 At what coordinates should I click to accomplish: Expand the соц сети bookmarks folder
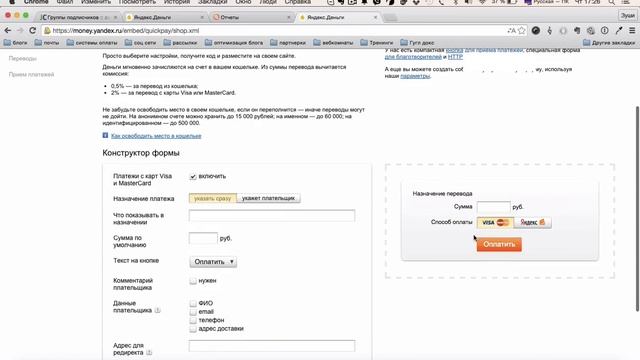140,42
